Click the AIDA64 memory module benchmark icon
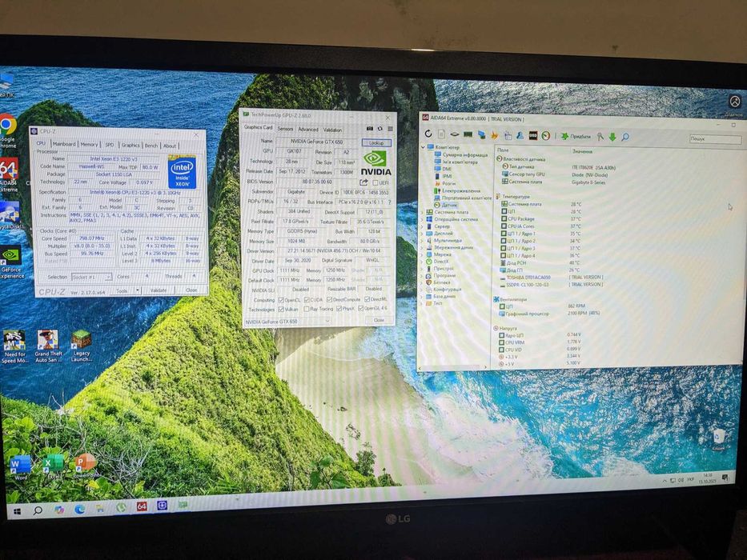The image size is (747, 560). (x=468, y=134)
